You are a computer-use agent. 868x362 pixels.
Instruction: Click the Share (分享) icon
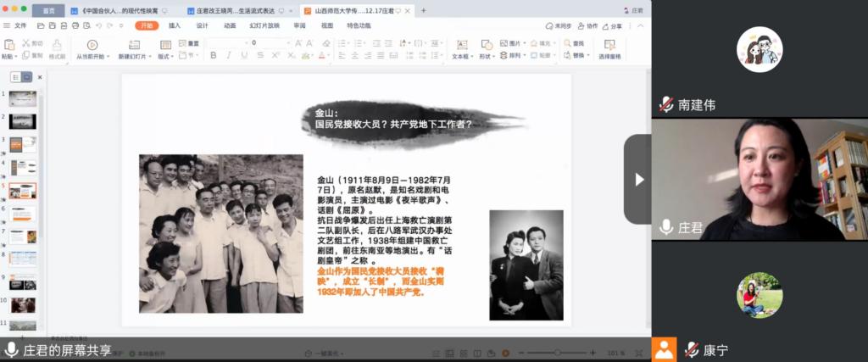coord(612,26)
